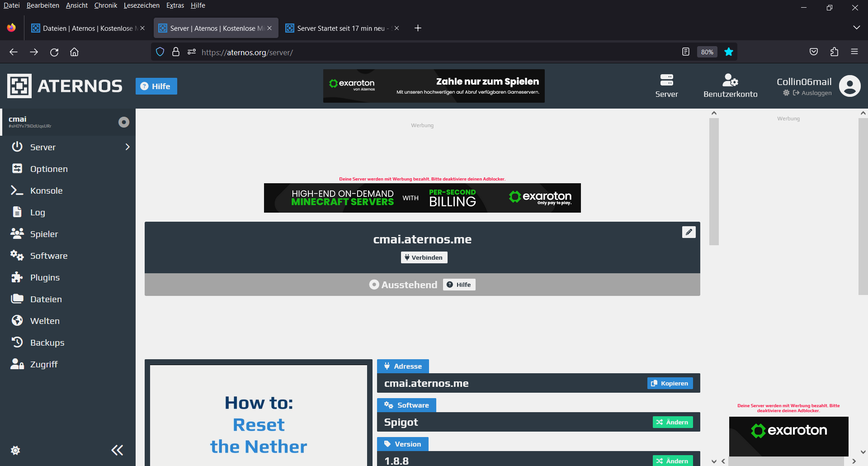Click the site lock icon
This screenshot has width=868, height=466.
[176, 52]
